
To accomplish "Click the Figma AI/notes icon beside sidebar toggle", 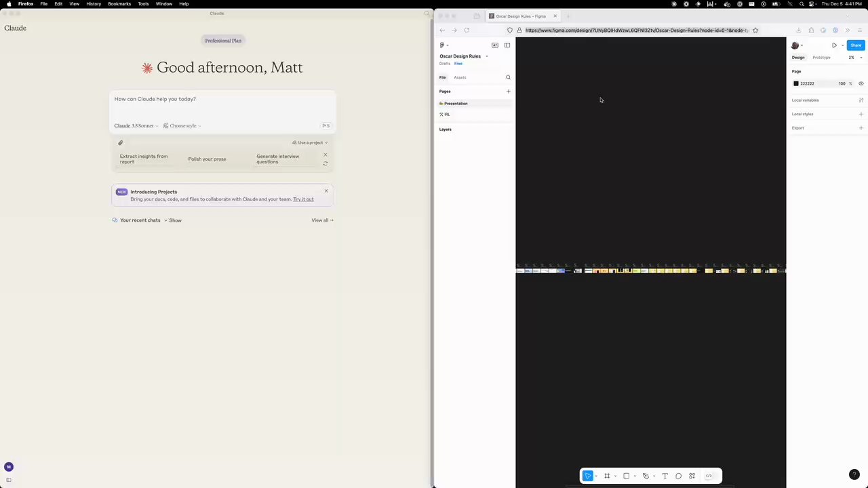I will 495,45.
